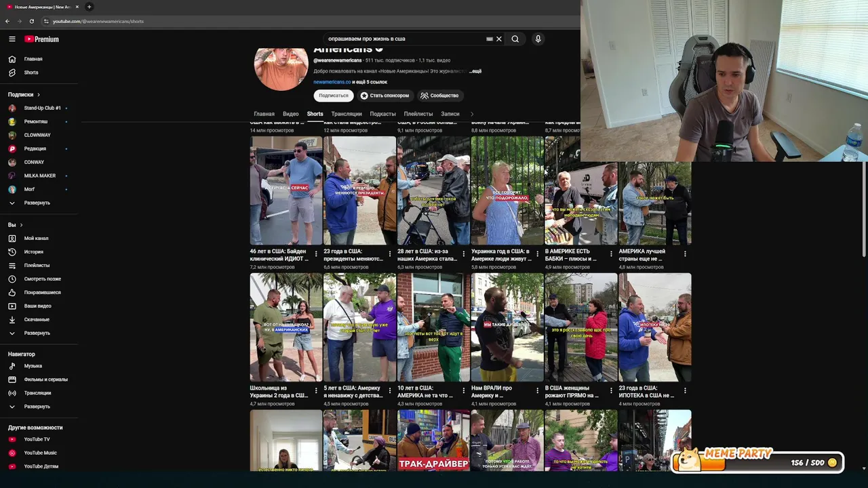Go back in browser
This screenshot has width=868, height=488.
[7, 21]
